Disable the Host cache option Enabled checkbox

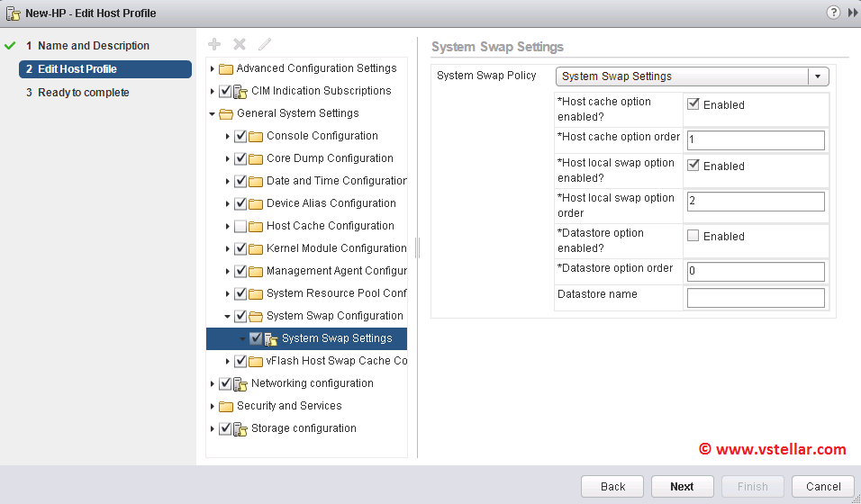[693, 104]
